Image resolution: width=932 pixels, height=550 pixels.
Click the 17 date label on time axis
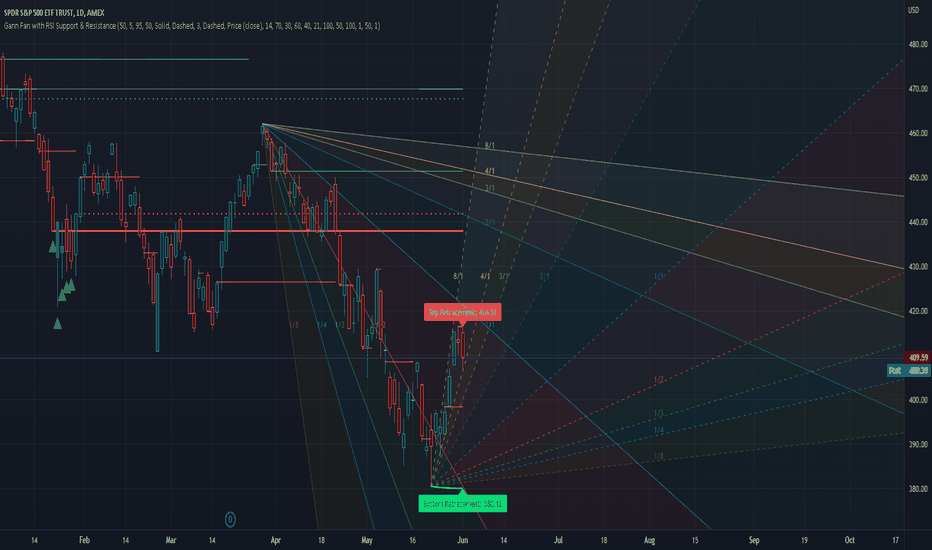(895, 540)
